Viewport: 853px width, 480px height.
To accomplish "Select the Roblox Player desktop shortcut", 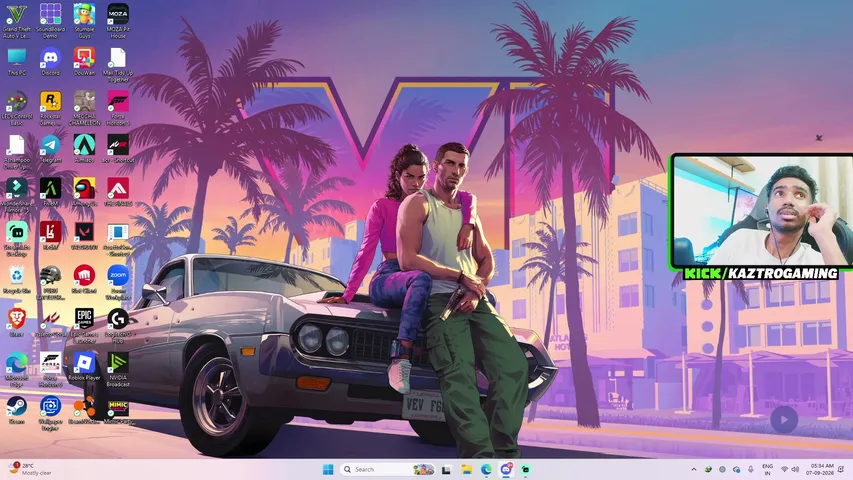I will (84, 366).
